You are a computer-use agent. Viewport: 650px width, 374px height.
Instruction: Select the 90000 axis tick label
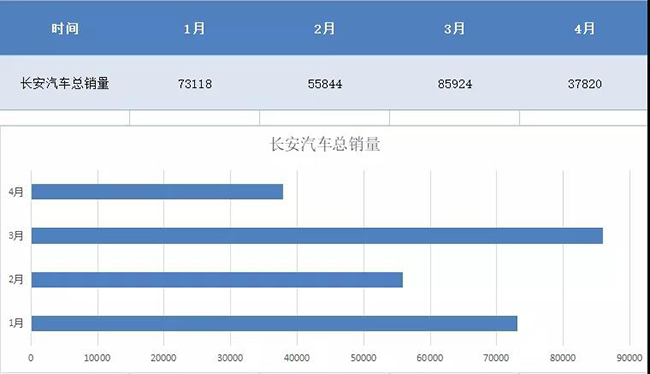[x=629, y=357]
